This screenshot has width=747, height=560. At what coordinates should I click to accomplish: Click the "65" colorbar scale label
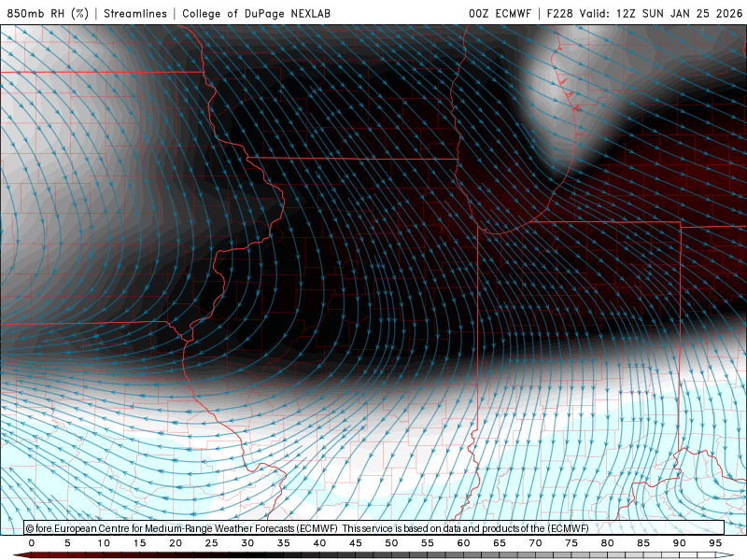pos(500,543)
